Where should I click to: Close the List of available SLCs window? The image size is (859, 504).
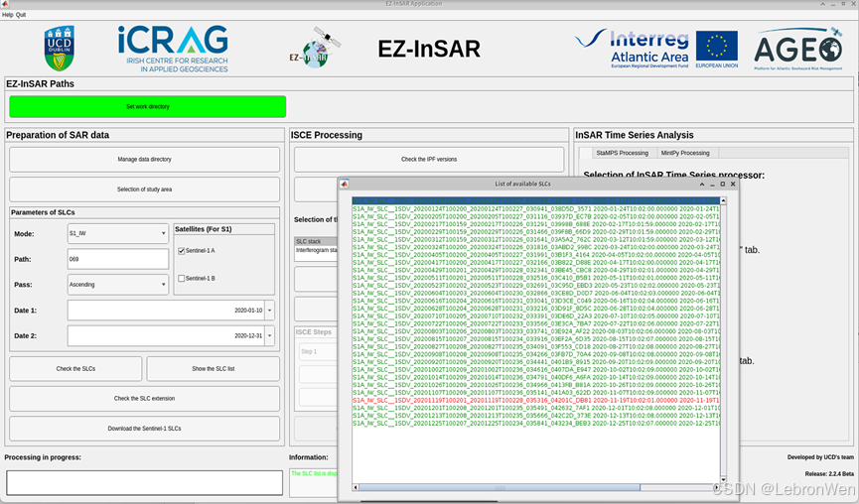pos(733,185)
